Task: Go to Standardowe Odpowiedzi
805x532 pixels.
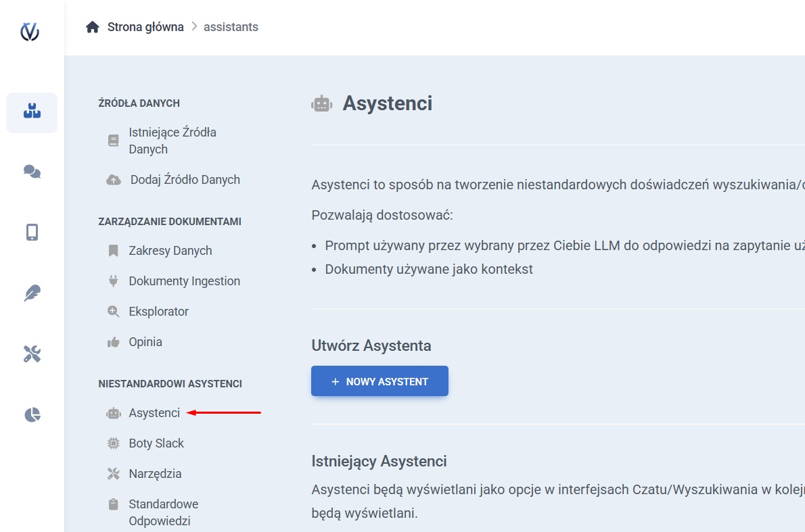Action: coord(163,512)
